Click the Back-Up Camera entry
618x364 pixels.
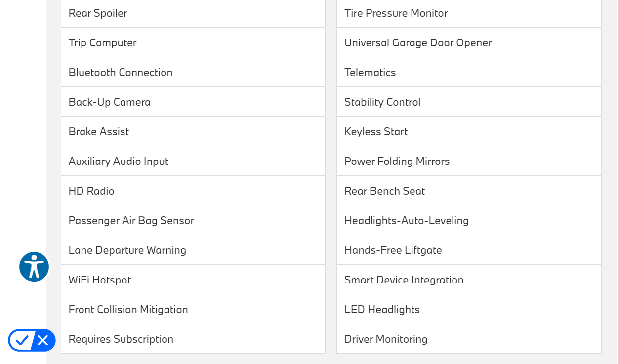point(110,102)
